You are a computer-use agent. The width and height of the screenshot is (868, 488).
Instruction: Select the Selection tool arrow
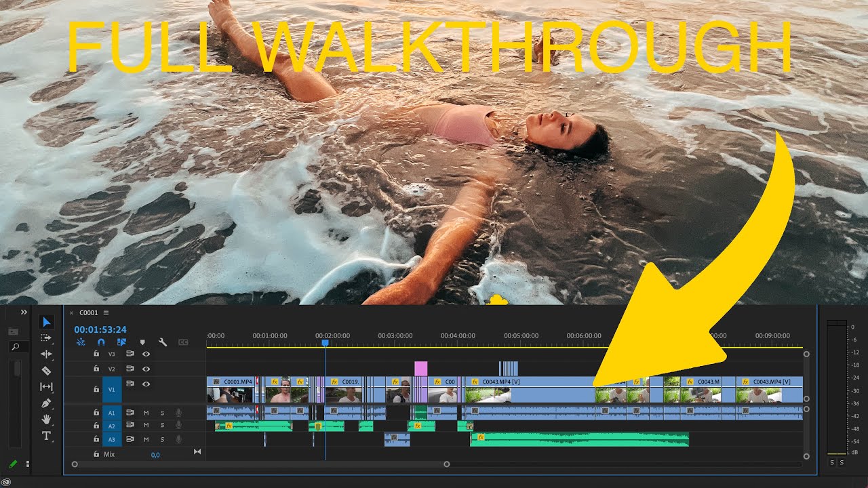pos(46,322)
